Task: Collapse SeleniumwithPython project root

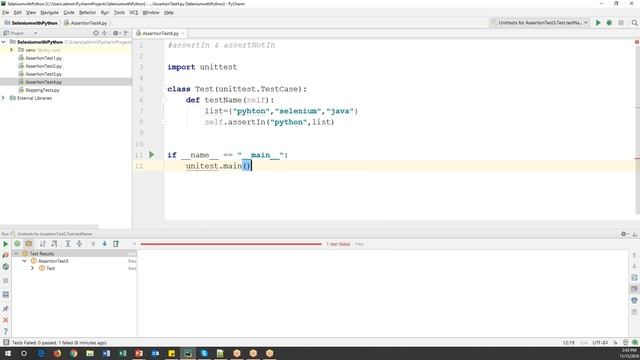Action: pos(4,42)
